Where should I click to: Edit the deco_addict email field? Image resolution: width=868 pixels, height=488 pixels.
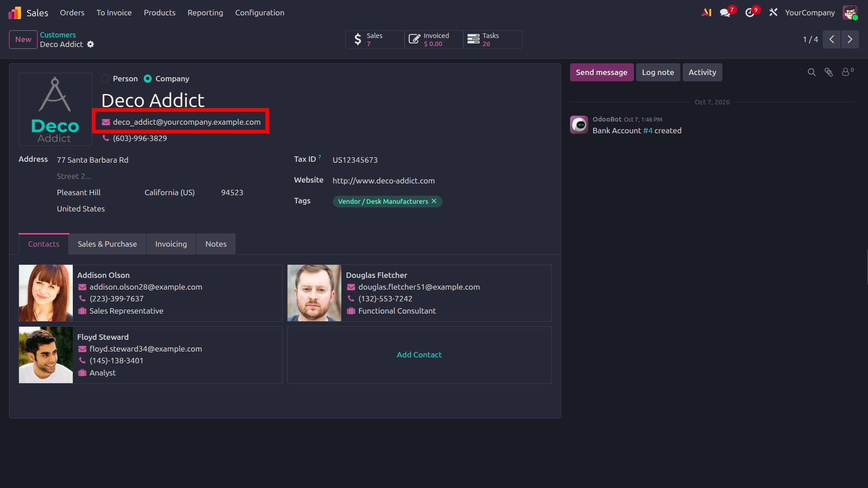coord(187,122)
